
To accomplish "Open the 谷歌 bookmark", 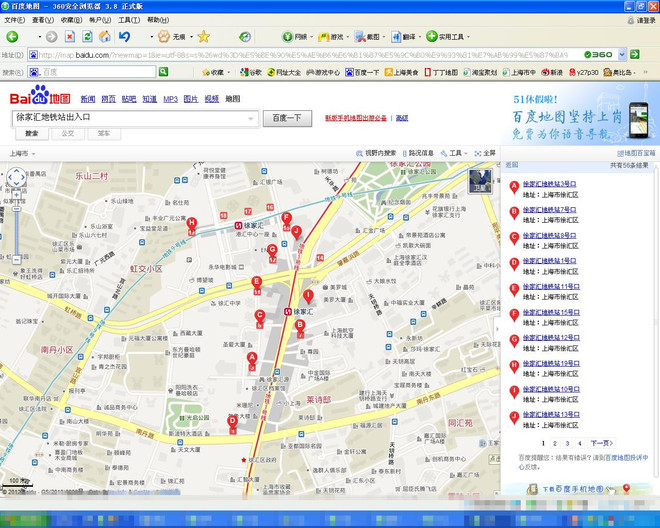I will pos(251,72).
